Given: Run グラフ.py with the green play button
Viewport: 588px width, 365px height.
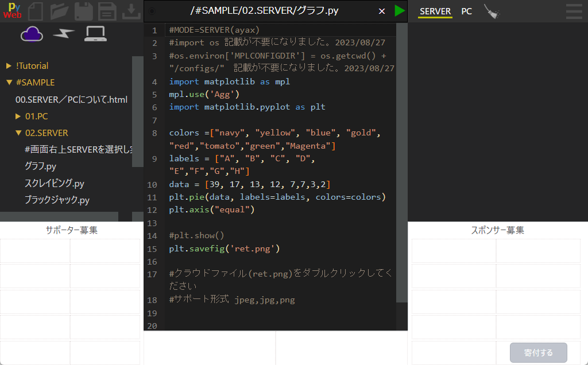Looking at the screenshot, I should (x=400, y=10).
